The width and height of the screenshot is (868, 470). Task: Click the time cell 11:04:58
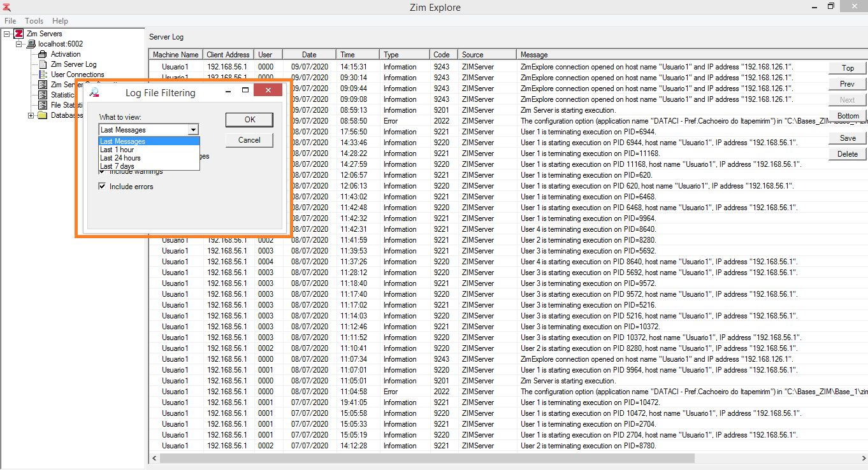point(353,392)
